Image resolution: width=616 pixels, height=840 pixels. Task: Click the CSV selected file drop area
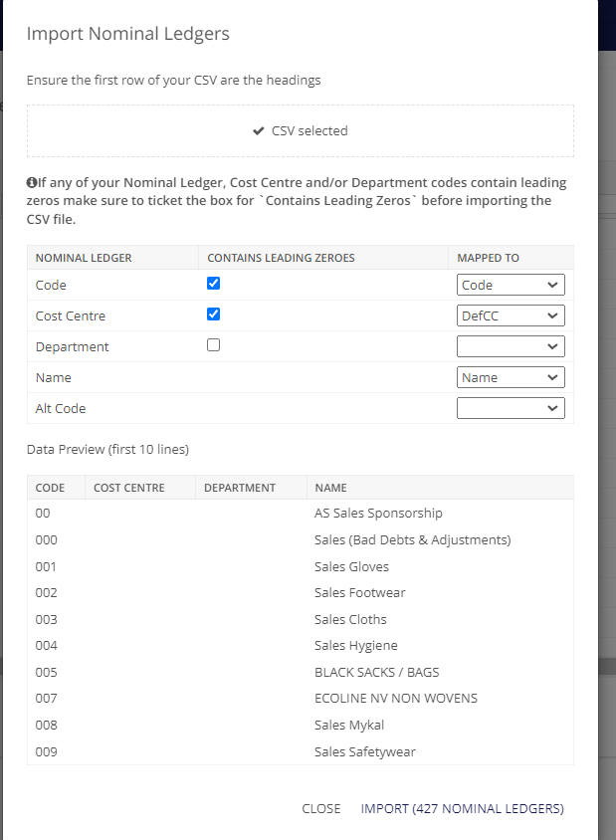pyautogui.click(x=300, y=131)
